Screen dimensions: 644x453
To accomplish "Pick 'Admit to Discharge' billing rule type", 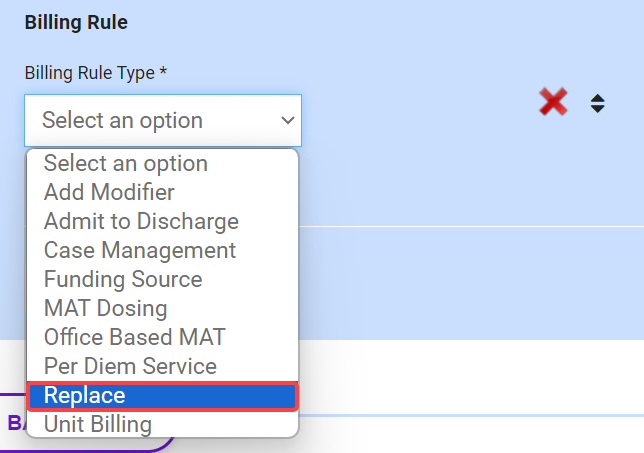I will [x=141, y=222].
